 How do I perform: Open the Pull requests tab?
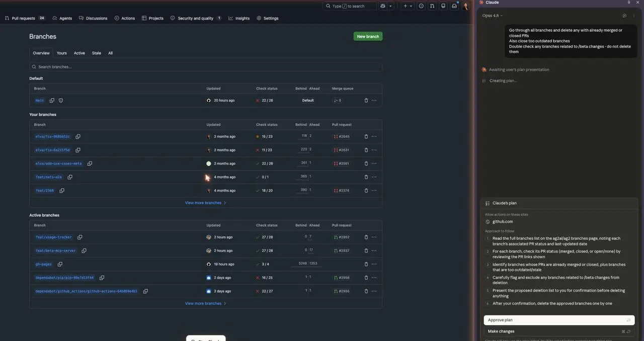[x=25, y=18]
